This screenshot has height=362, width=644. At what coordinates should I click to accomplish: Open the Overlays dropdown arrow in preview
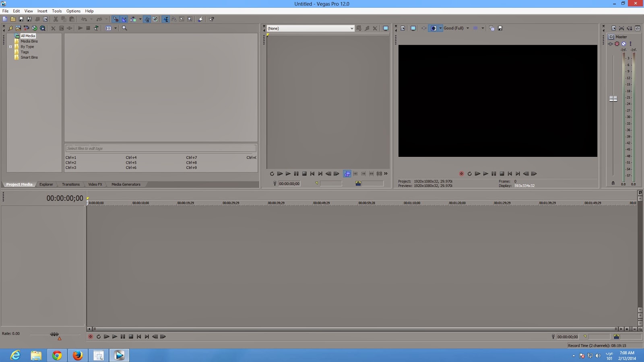point(483,28)
